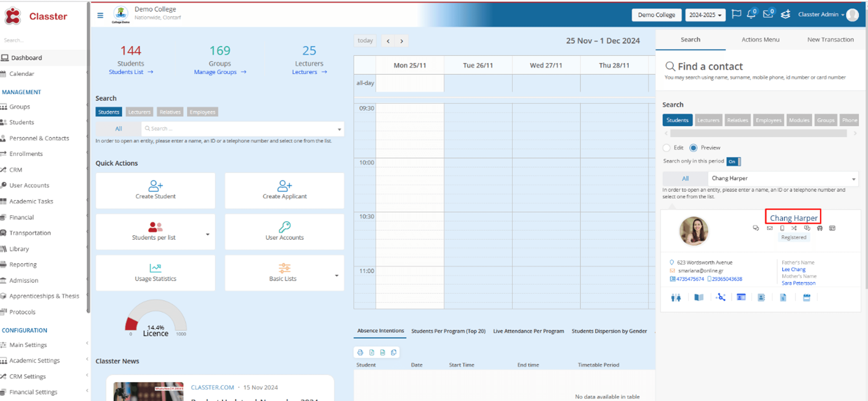Click the Chang Harper name link
The image size is (868, 401).
[793, 218]
